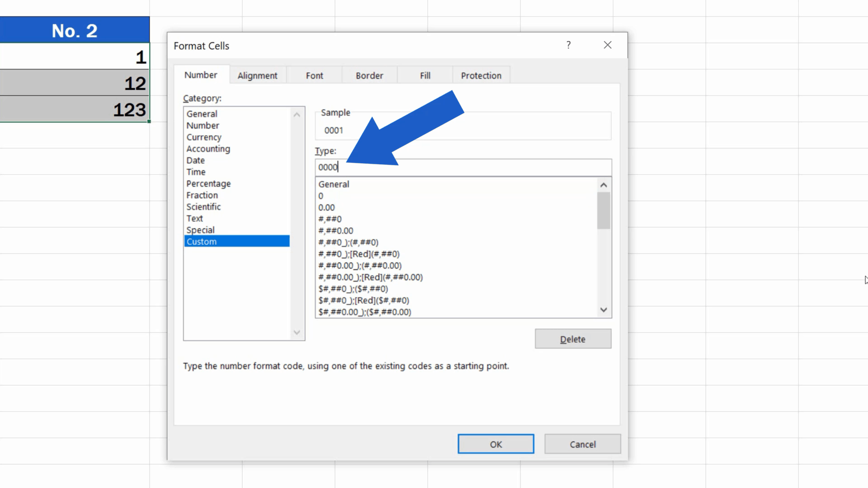Select Fraction category
868x488 pixels.
[x=237, y=195]
